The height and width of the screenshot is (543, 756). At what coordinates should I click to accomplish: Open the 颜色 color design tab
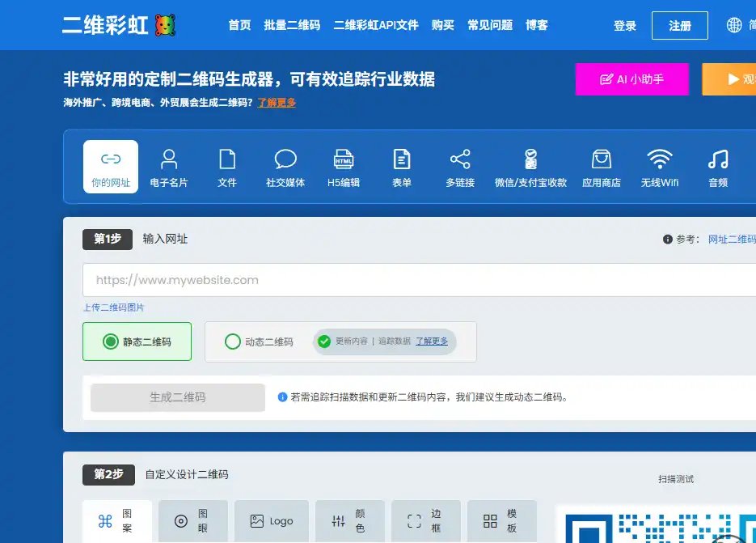tap(350, 521)
